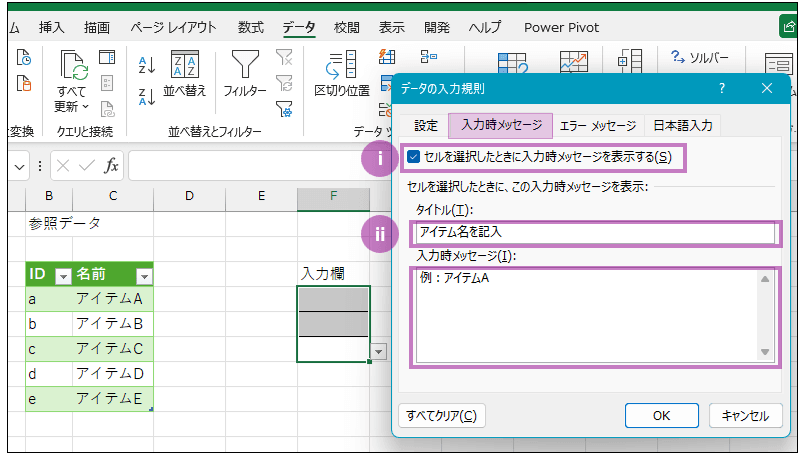The image size is (798, 454).
Task: Click the Forecast Sheet icon
Action: pyautogui.click(x=574, y=62)
